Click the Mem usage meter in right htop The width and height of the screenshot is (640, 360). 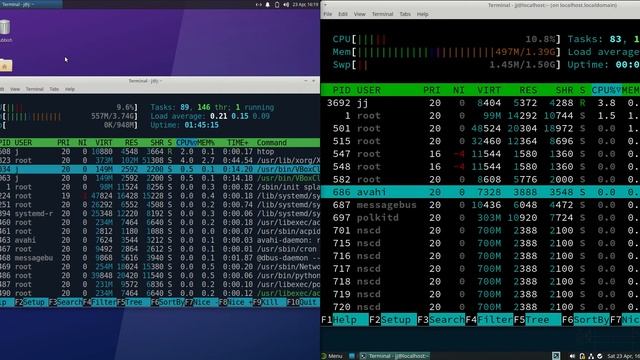(x=447, y=52)
